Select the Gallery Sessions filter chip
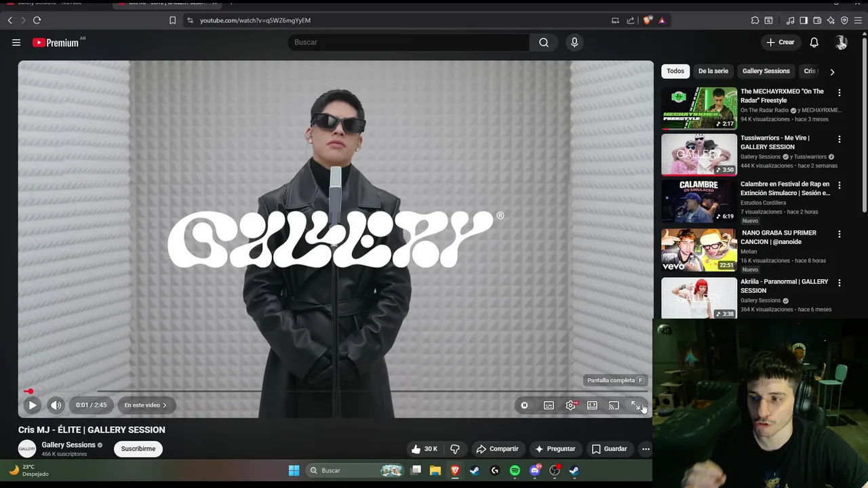The width and height of the screenshot is (868, 488). 766,71
